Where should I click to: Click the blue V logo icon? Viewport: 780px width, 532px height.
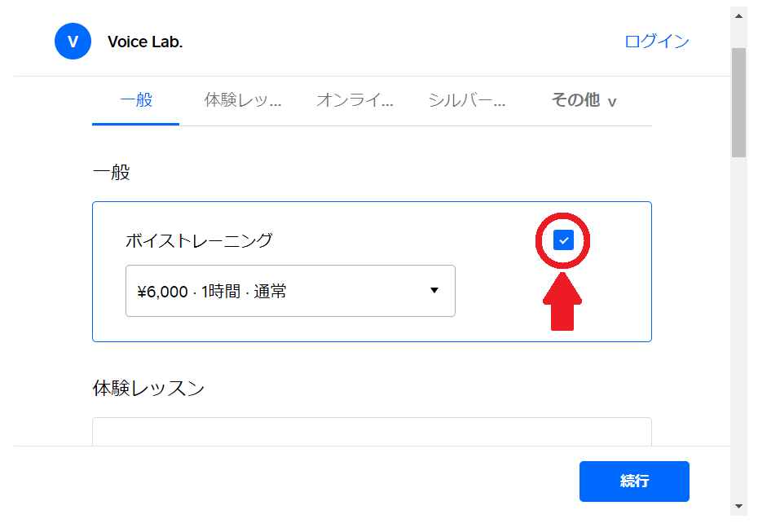(x=73, y=42)
